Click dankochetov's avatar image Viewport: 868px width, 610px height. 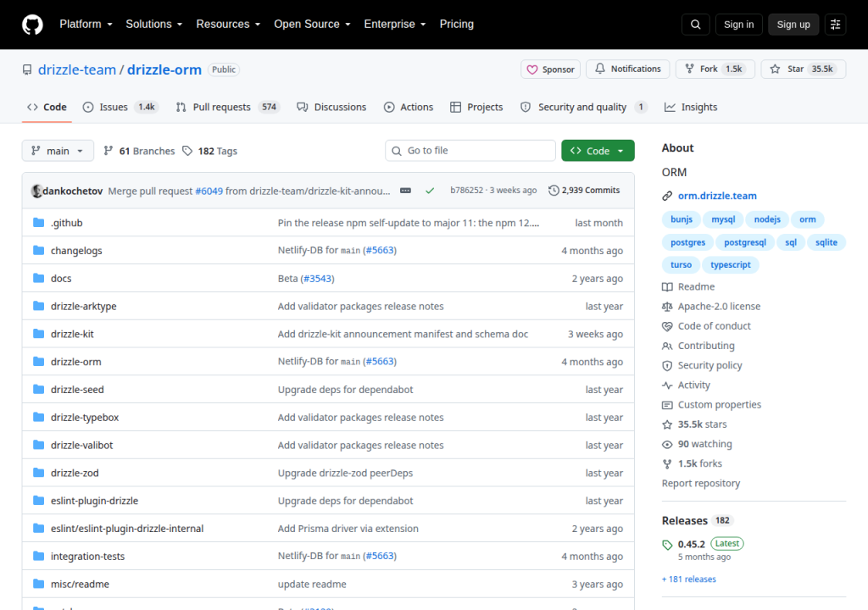click(x=36, y=191)
